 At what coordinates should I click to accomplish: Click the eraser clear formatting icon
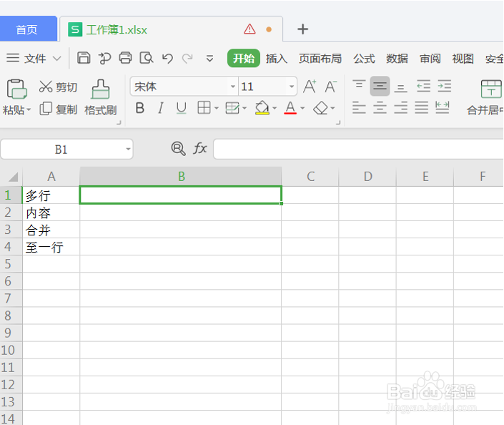tap(320, 108)
